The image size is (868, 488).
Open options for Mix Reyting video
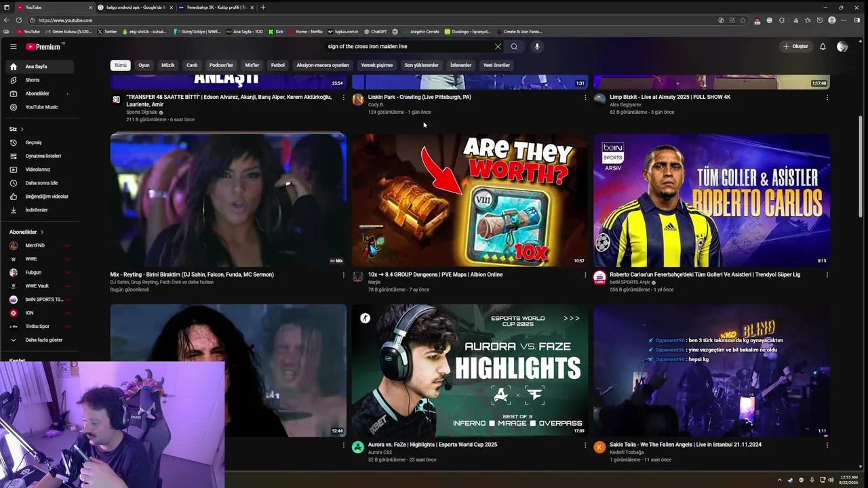click(x=343, y=275)
